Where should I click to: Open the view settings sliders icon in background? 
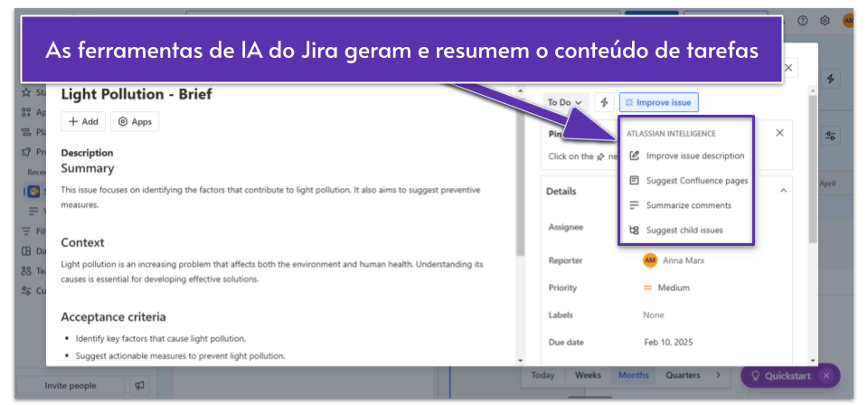[x=830, y=136]
